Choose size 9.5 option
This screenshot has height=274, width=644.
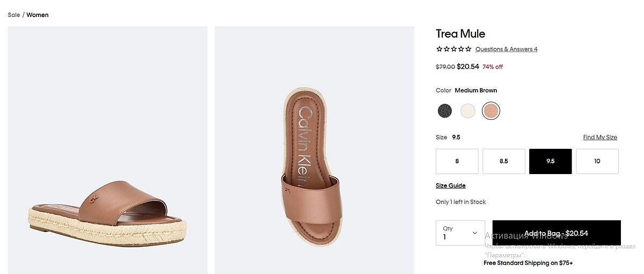click(x=550, y=161)
